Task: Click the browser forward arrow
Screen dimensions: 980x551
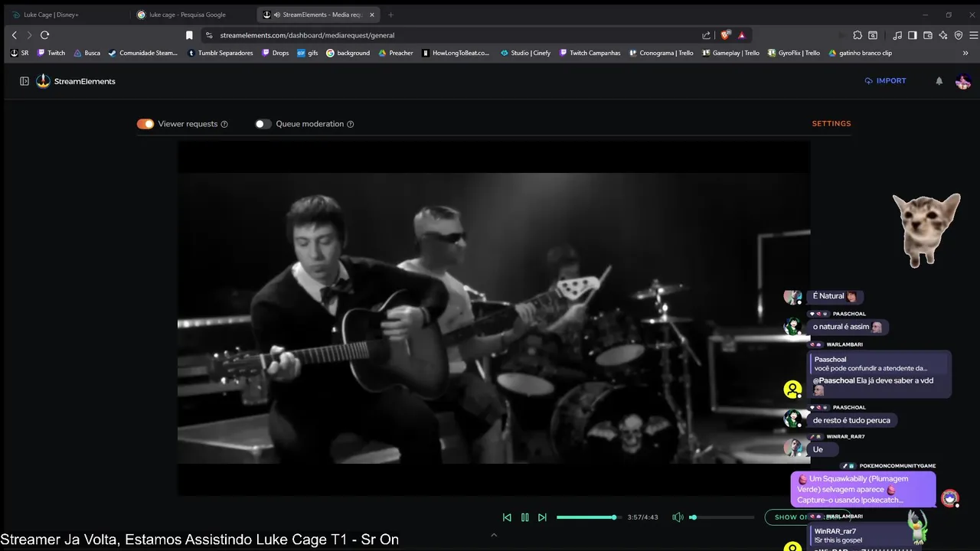Action: (29, 35)
